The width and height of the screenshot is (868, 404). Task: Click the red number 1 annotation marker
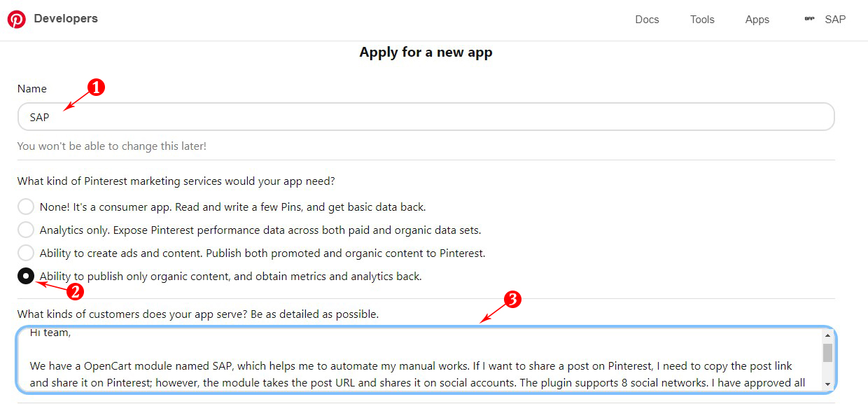coord(95,88)
